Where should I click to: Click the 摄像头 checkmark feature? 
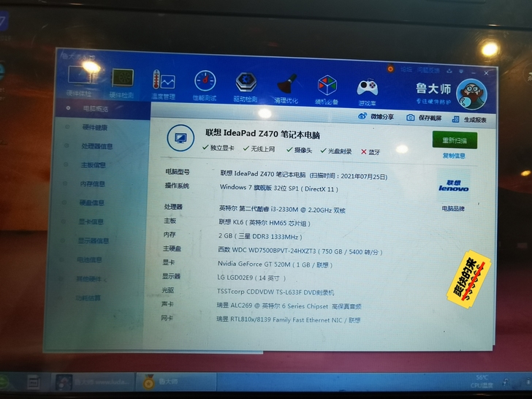click(x=299, y=150)
